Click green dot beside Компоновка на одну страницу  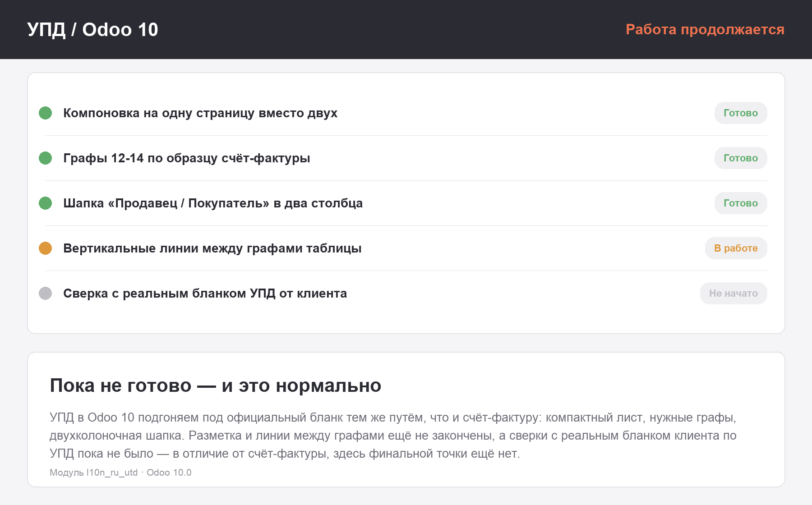tap(45, 113)
